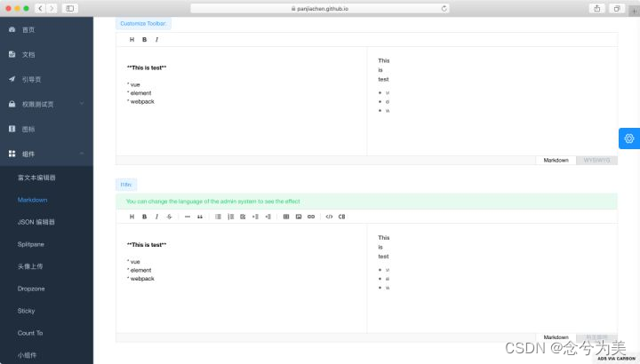Open 头像上传 submenu item
The height and width of the screenshot is (364, 640).
click(46, 266)
